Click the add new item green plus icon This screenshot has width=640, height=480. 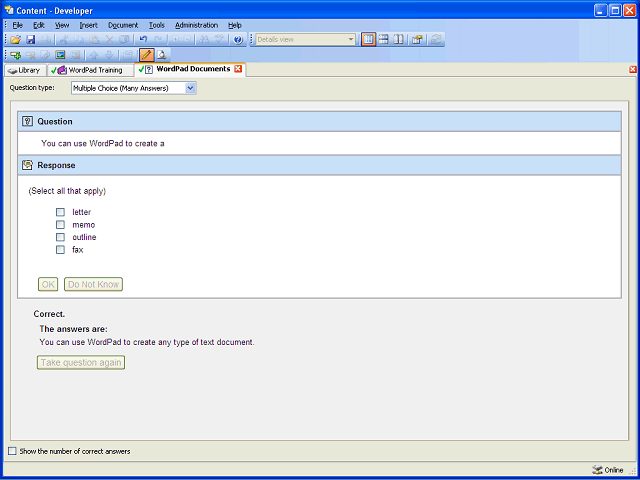[16, 55]
